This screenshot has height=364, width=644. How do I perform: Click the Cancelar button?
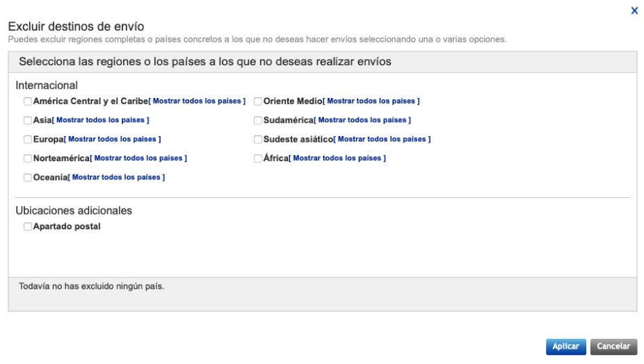pos(613,347)
